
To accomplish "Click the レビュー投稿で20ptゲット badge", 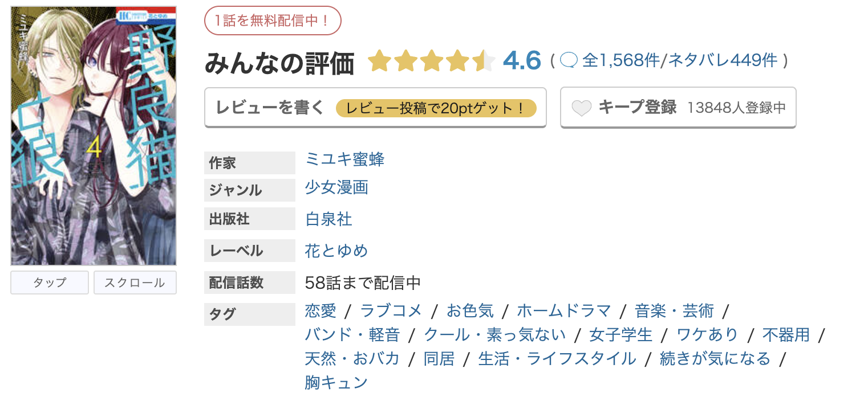I will point(436,108).
